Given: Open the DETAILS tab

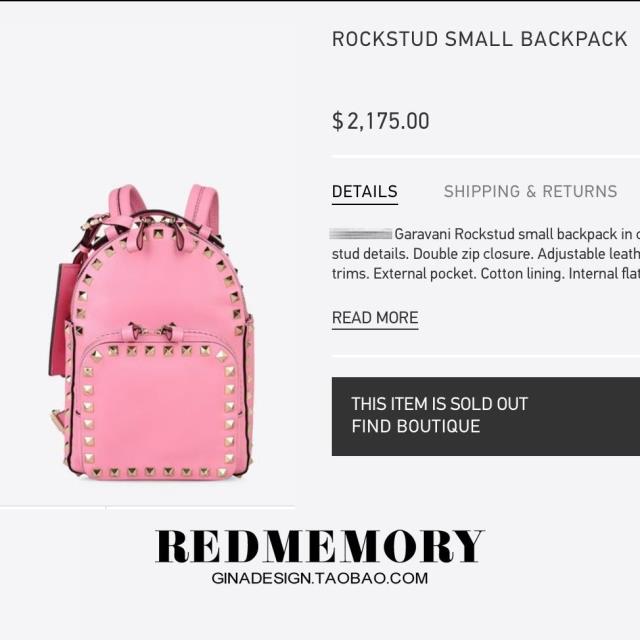Looking at the screenshot, I should (364, 191).
